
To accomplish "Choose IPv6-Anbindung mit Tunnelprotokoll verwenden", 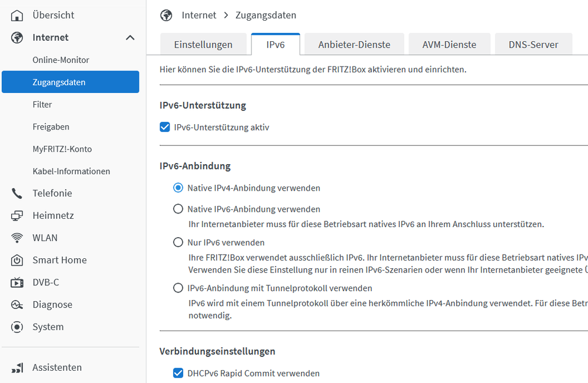I will pyautogui.click(x=178, y=288).
